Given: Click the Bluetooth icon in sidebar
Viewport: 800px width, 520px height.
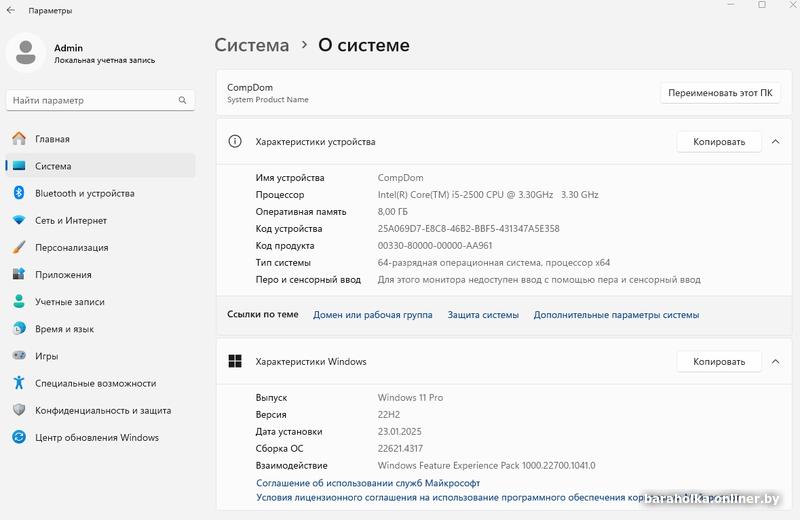Looking at the screenshot, I should tap(19, 193).
